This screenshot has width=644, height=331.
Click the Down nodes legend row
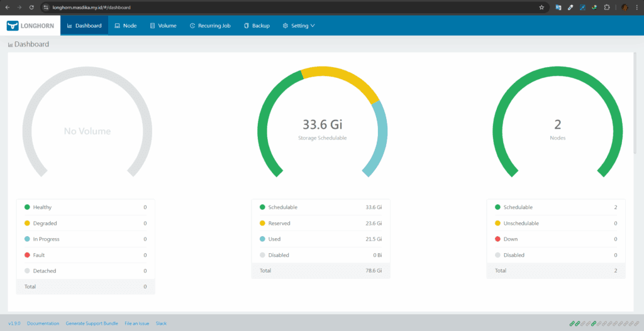556,239
